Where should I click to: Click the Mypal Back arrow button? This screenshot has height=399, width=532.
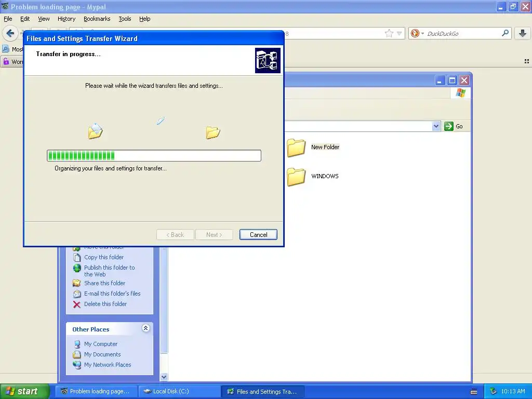click(10, 33)
